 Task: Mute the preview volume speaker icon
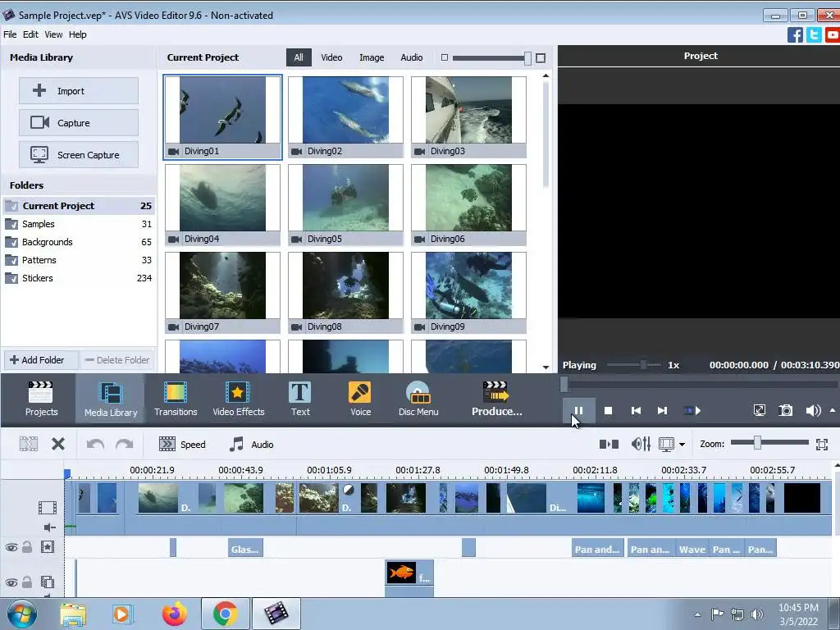(813, 411)
